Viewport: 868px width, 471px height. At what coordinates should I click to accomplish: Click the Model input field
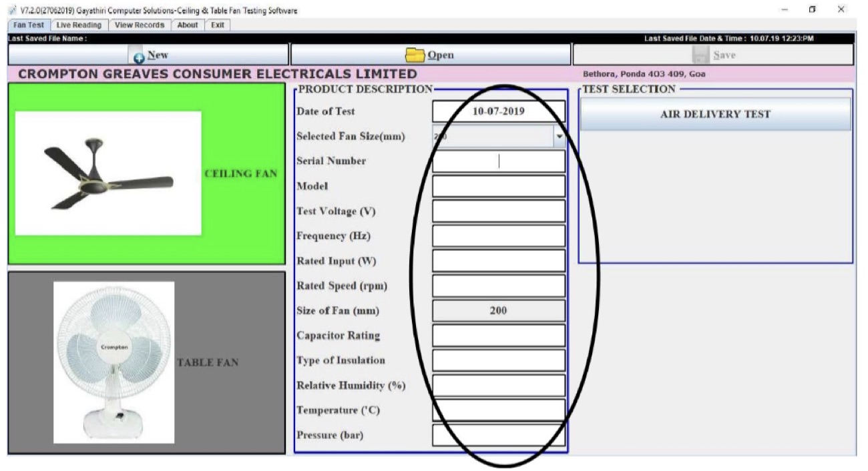tap(499, 186)
